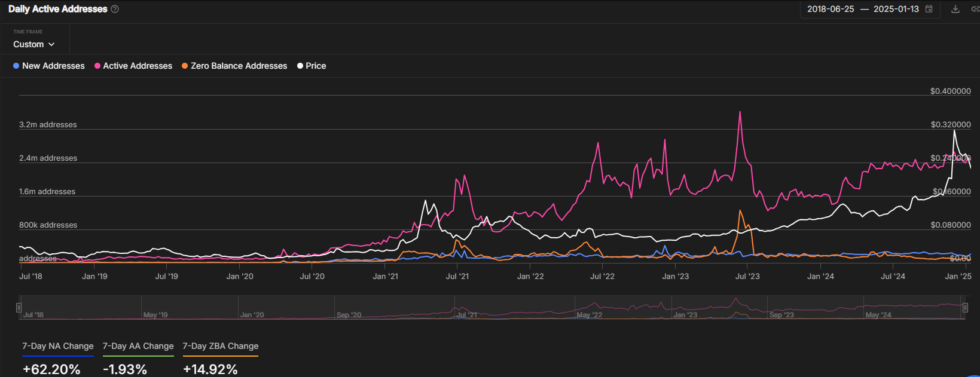Screen dimensions: 980x377
Task: Toggle the Price series
Action: coord(312,66)
